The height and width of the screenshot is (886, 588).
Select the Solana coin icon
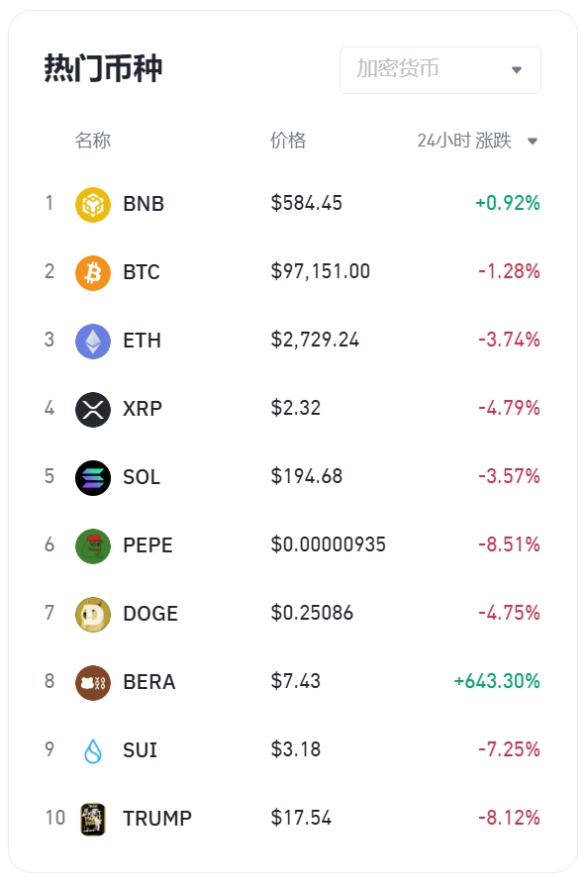[93, 478]
